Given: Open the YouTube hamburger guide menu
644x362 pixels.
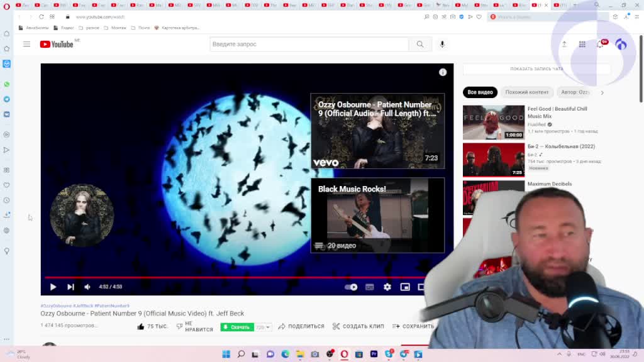Looking at the screenshot, I should click(26, 44).
